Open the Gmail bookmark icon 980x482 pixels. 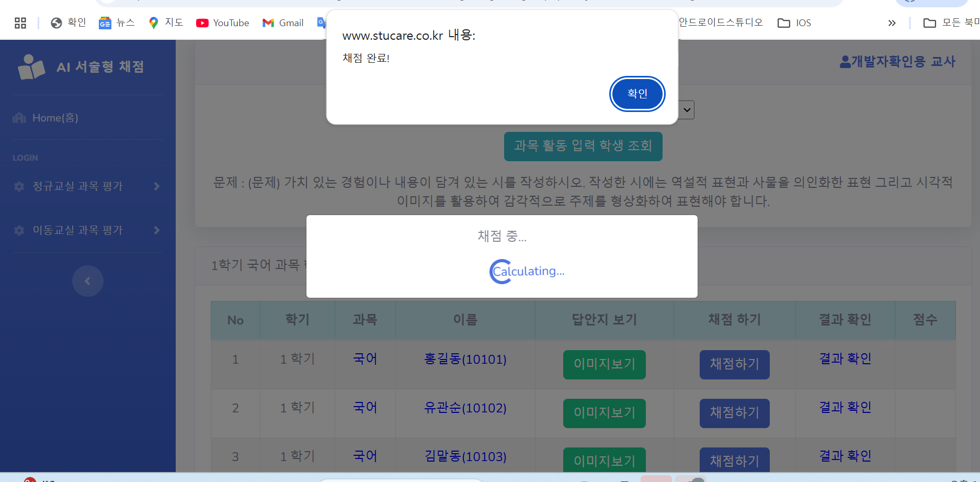coord(268,23)
